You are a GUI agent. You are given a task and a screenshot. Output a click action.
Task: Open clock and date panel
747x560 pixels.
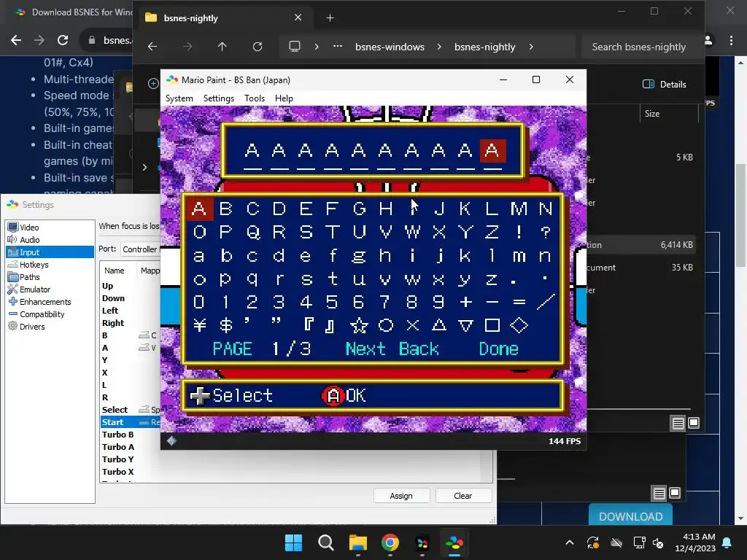[694, 542]
